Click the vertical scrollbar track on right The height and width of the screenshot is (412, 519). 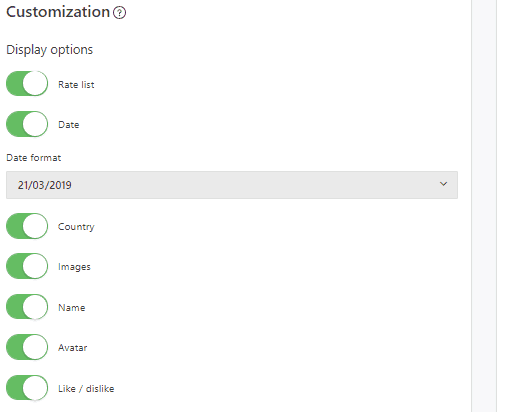pyautogui.click(x=484, y=206)
